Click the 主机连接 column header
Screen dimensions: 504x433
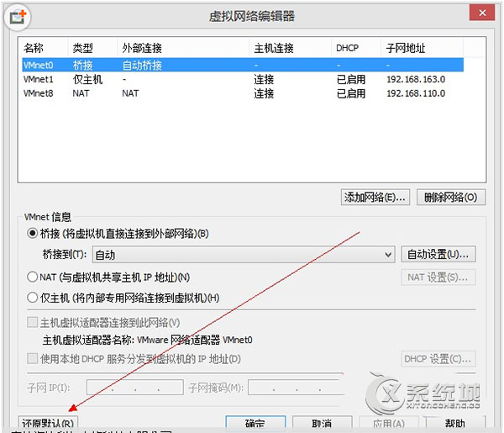pyautogui.click(x=291, y=48)
